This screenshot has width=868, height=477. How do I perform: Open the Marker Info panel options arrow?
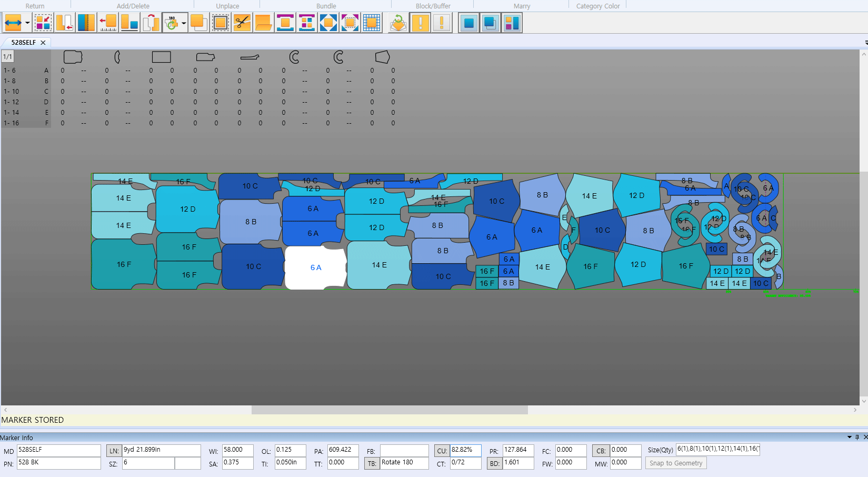(x=849, y=437)
